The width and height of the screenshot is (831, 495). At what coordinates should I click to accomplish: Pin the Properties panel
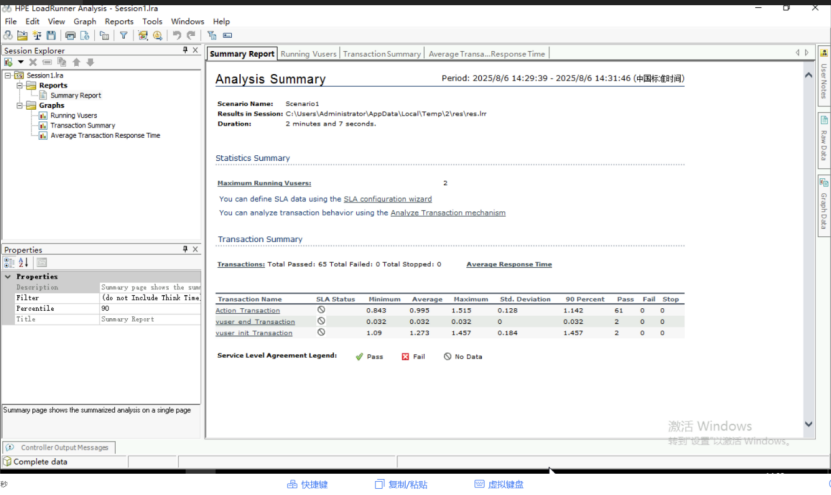(185, 249)
